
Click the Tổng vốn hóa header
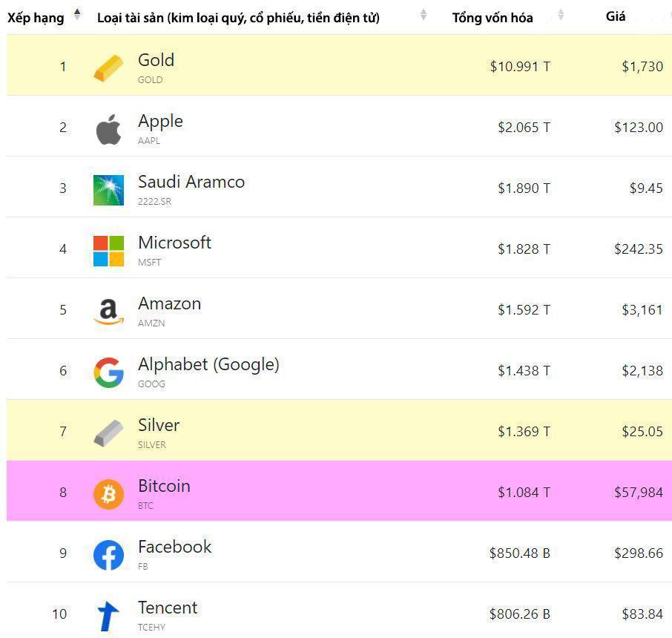click(x=492, y=18)
